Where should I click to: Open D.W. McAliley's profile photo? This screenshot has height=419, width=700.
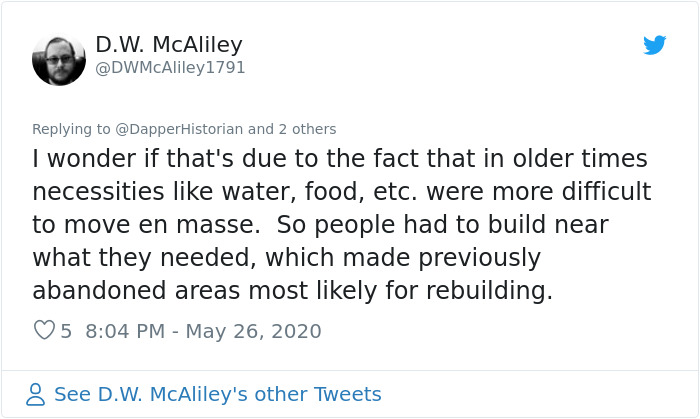pos(59,59)
